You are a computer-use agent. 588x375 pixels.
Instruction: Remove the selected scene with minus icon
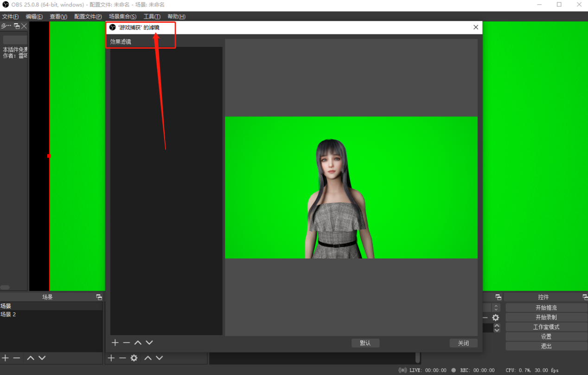tap(17, 358)
